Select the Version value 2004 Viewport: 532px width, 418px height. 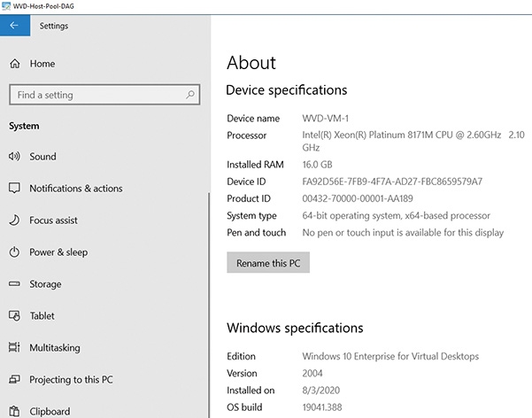[312, 373]
